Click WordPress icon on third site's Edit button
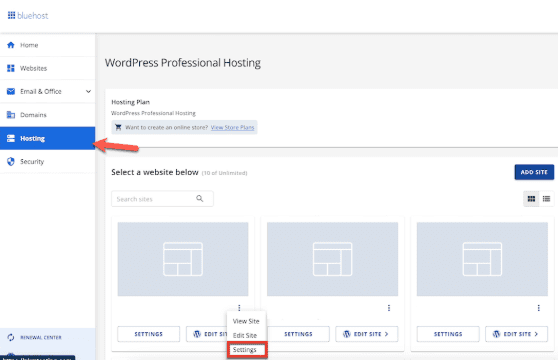Screen dimensions: 558x360 click(x=496, y=334)
